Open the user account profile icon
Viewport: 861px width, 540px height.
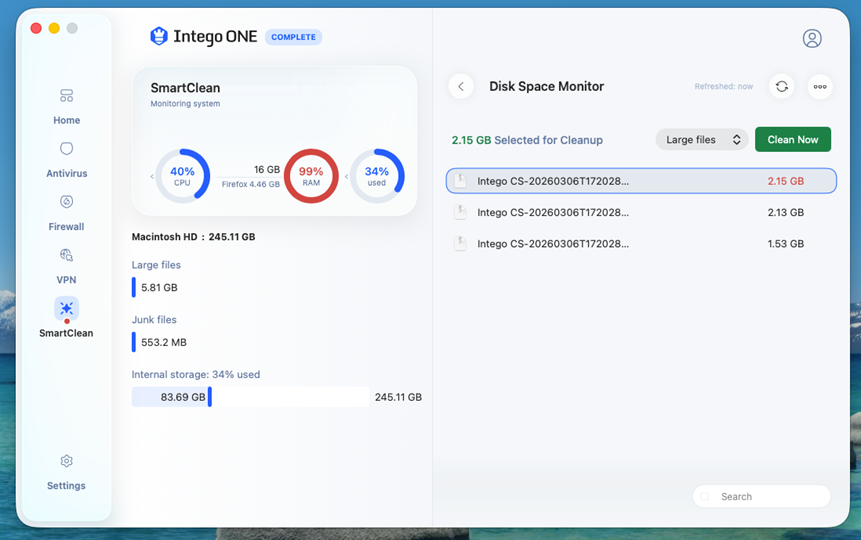pos(812,38)
